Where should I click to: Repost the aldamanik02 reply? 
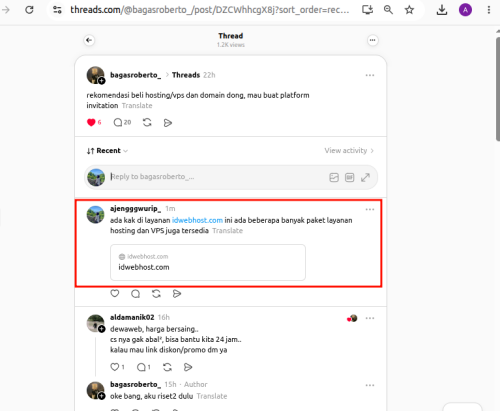(167, 367)
